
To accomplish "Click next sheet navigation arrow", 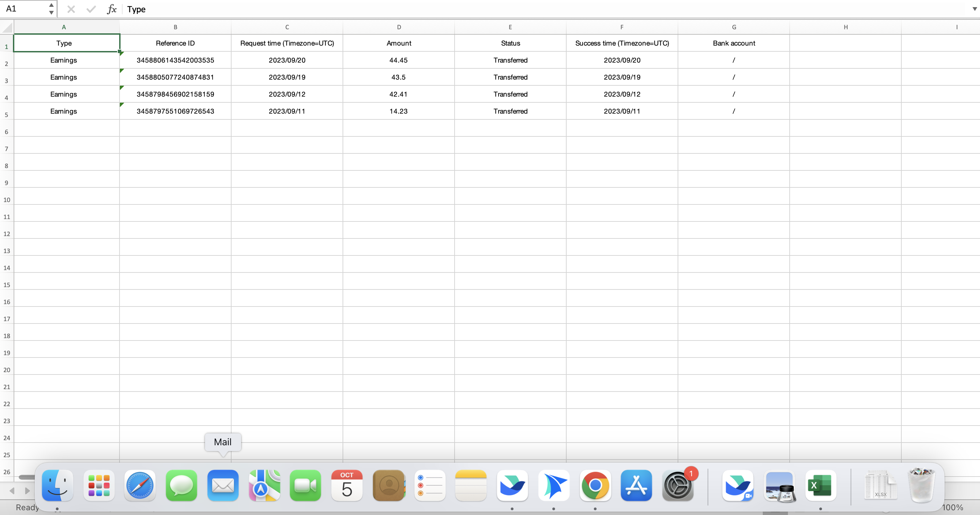I will [x=27, y=491].
